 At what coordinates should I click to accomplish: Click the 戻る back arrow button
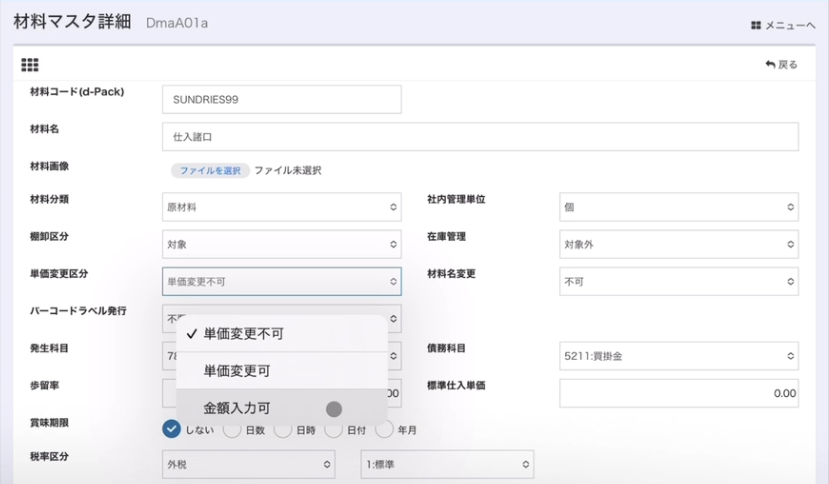coord(781,65)
